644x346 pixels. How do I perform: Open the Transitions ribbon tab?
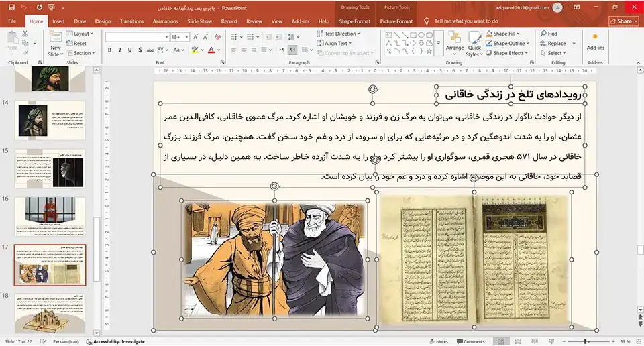coord(131,21)
